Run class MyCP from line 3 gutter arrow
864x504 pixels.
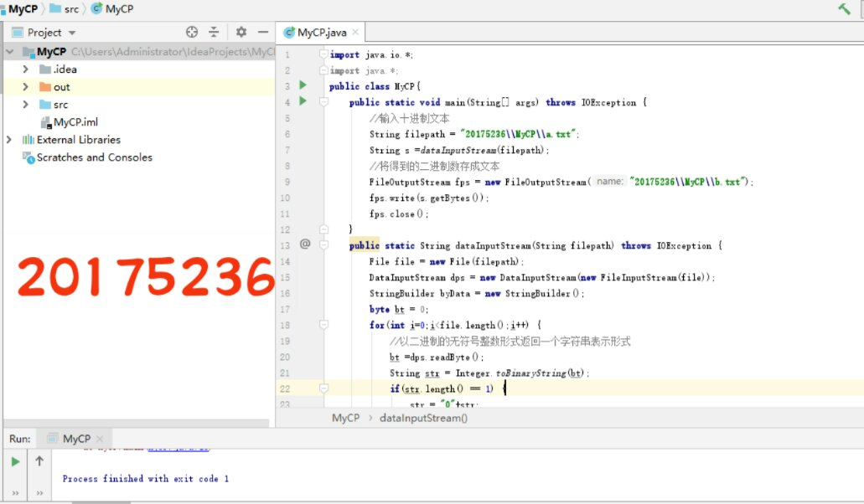[303, 85]
